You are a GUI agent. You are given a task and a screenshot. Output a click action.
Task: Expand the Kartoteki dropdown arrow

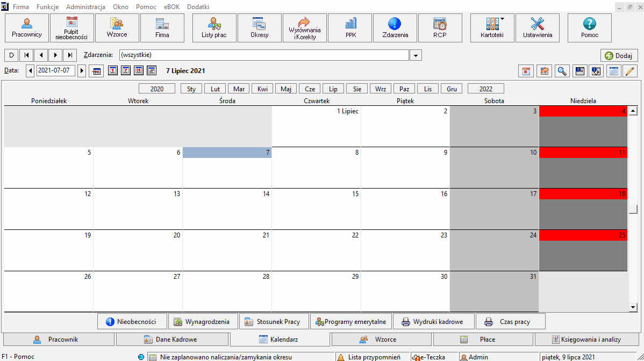(x=502, y=19)
